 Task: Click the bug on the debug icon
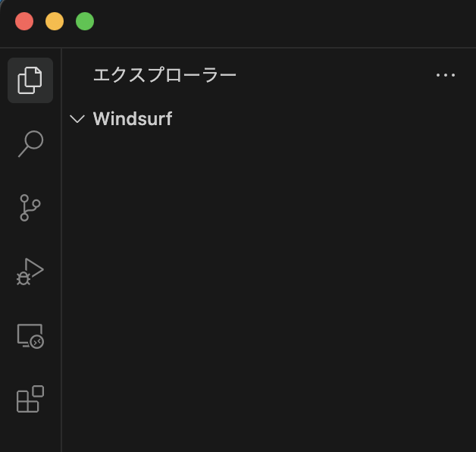coord(23,278)
